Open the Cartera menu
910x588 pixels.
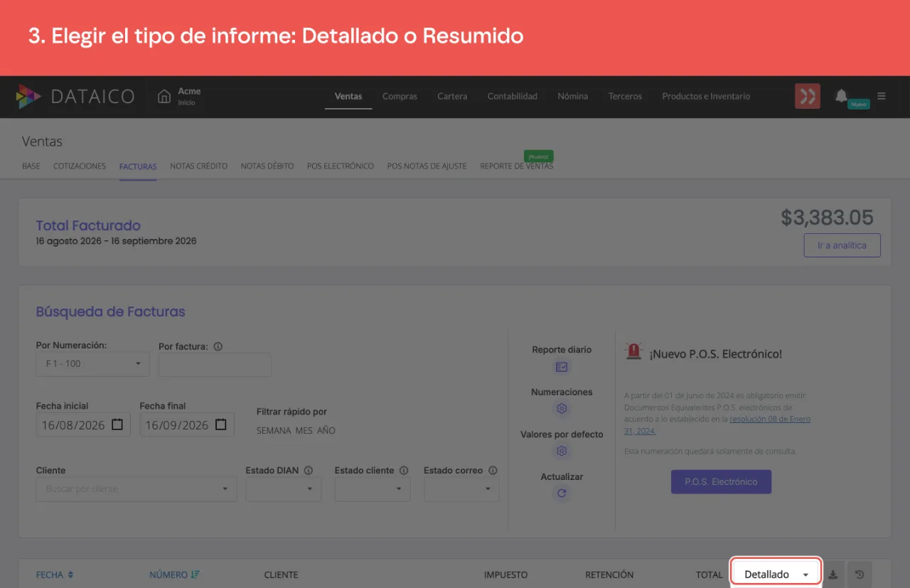pos(452,96)
